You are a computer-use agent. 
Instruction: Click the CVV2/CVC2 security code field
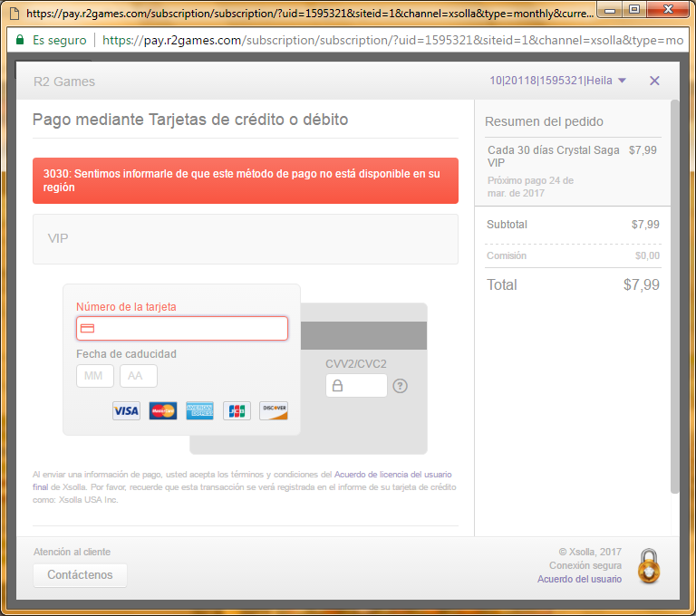(x=356, y=386)
